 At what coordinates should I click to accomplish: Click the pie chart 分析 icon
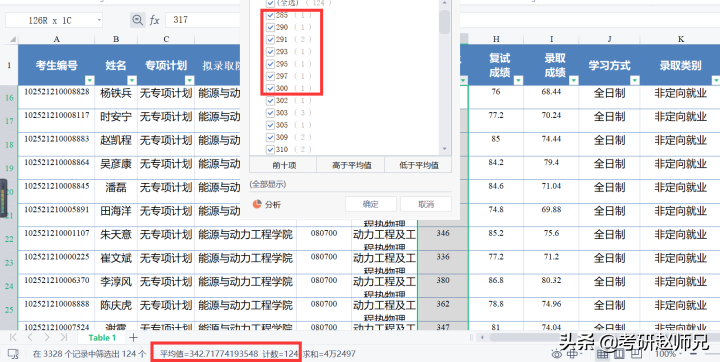pos(257,204)
